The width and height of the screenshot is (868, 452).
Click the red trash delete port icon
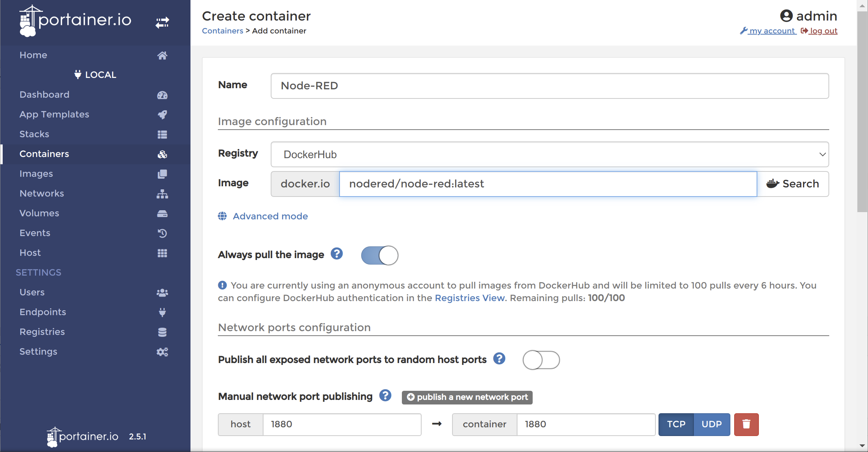click(x=746, y=424)
